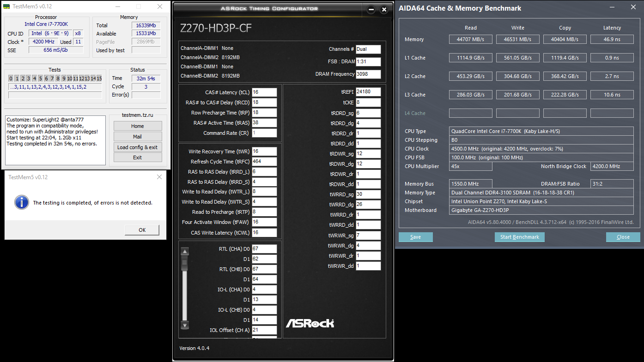Select the Four Activate Window (tFAW) field

click(x=264, y=222)
